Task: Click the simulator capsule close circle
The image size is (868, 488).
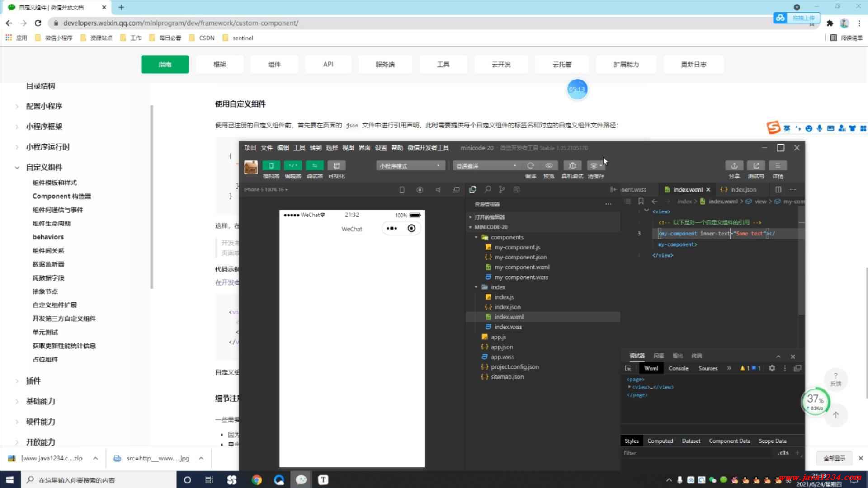Action: tap(411, 228)
